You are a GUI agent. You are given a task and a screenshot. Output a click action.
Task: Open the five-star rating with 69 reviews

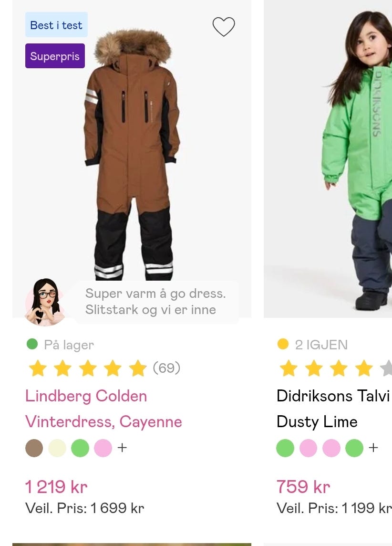(x=104, y=368)
